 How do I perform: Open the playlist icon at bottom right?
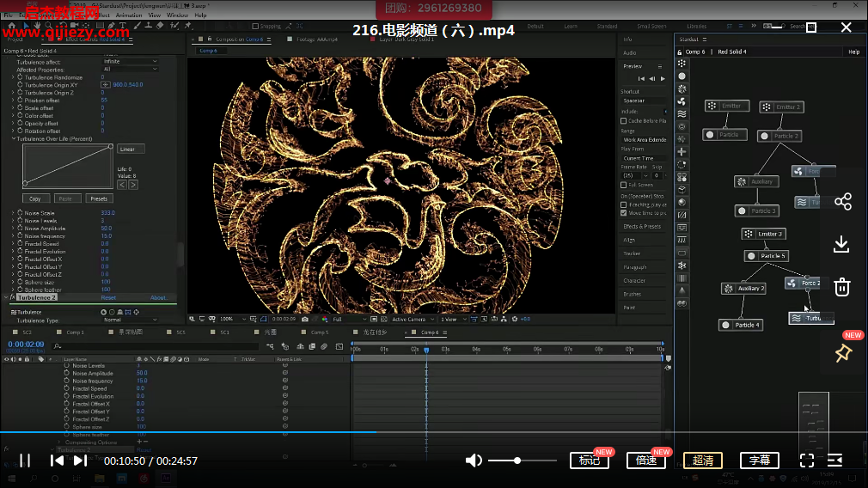tap(834, 461)
